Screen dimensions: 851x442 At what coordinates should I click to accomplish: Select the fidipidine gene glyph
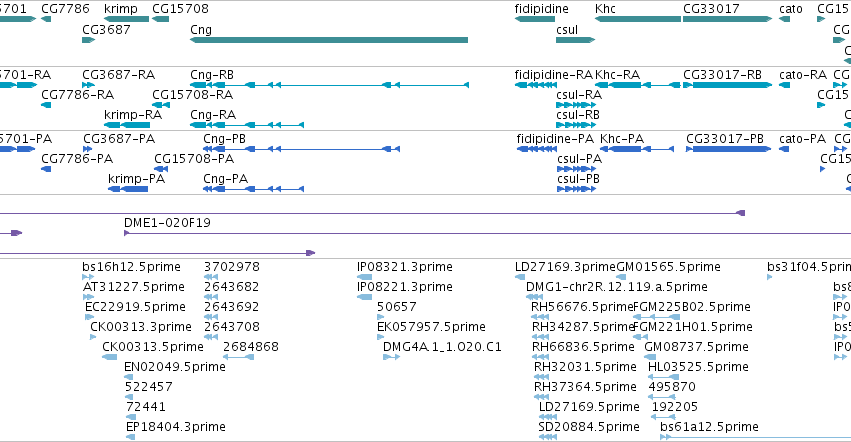(535, 19)
